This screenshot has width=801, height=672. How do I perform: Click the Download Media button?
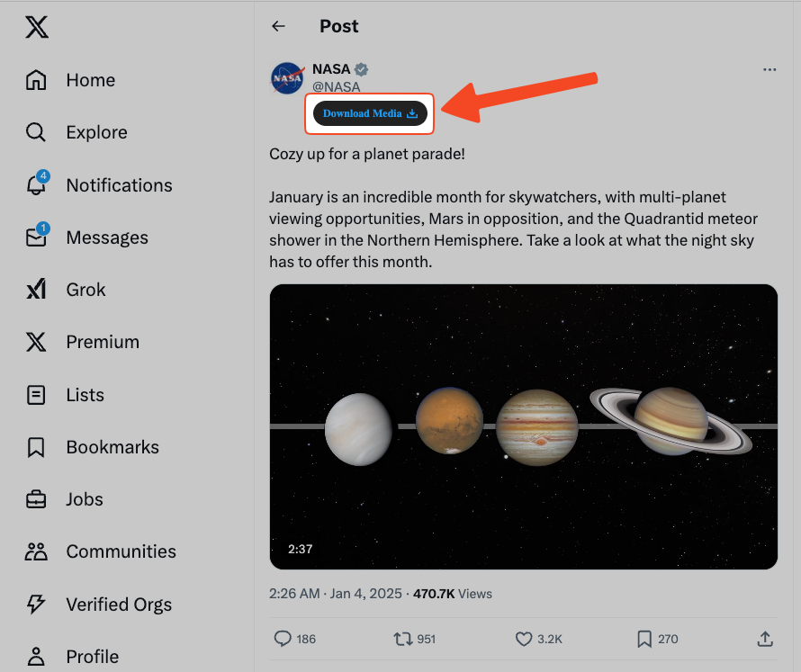(370, 113)
